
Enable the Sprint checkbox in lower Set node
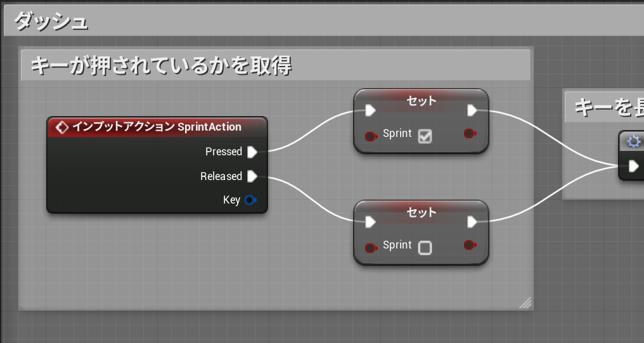pyautogui.click(x=425, y=248)
